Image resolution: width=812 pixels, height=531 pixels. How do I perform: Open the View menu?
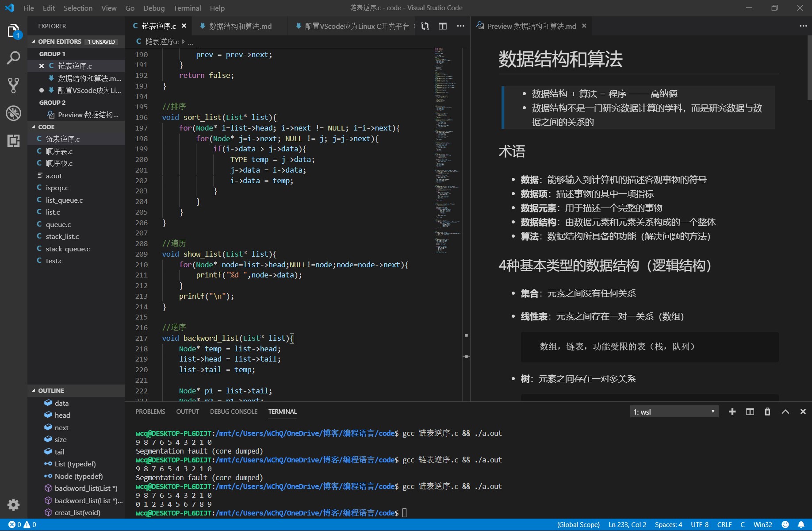tap(109, 8)
